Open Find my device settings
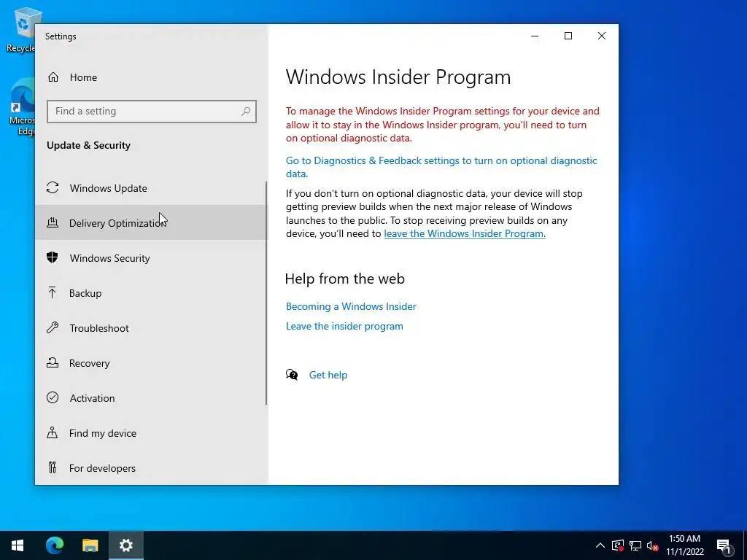Image resolution: width=747 pixels, height=560 pixels. point(150,433)
